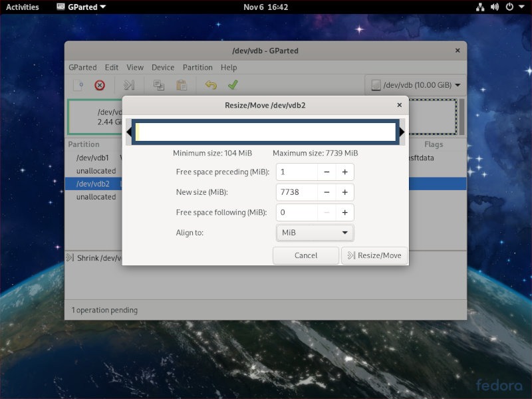Open the network status tray icon
532x399 pixels.
coord(481,7)
